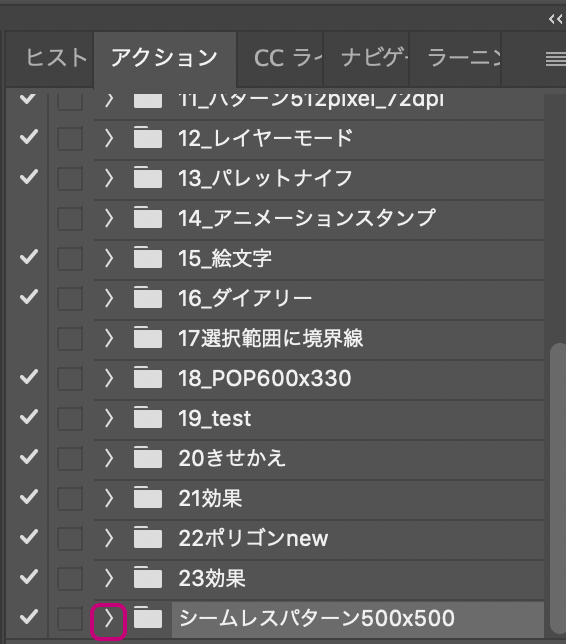Expand the 23効果 action set
This screenshot has height=644, width=566.
108,578
